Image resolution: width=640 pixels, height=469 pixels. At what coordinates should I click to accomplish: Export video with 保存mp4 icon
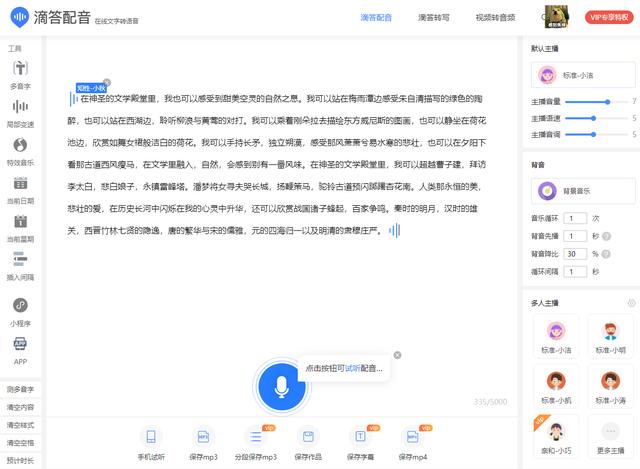410,437
